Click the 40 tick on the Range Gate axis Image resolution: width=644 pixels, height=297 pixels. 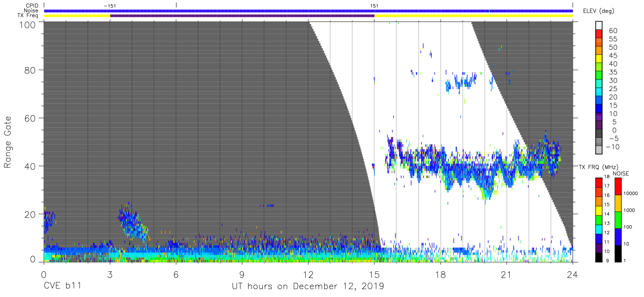pyautogui.click(x=30, y=166)
